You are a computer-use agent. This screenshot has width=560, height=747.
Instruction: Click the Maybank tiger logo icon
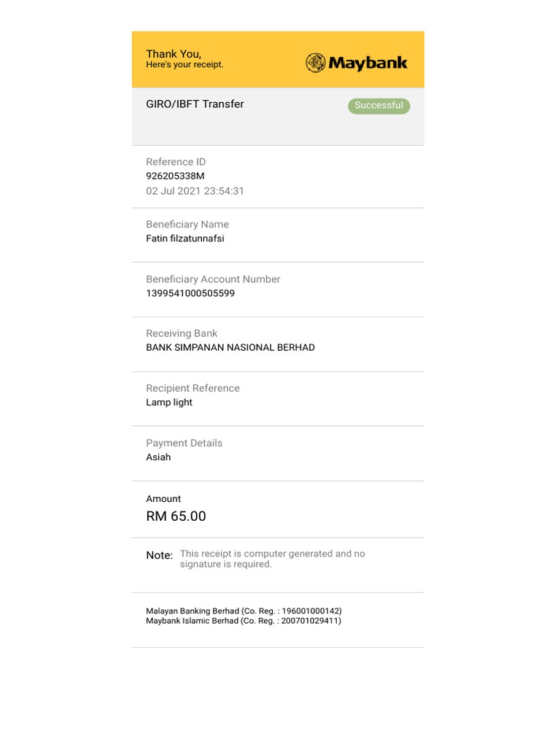pyautogui.click(x=316, y=63)
